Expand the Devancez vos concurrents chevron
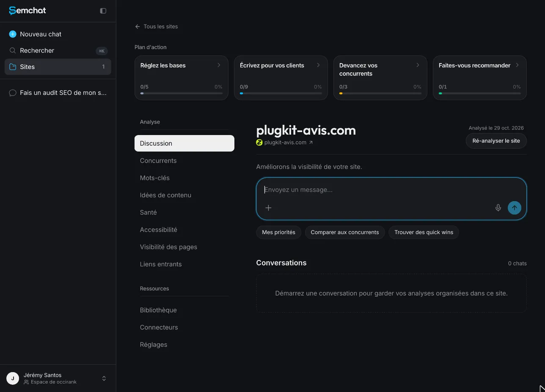Viewport: 545px width, 392px height. pos(418,65)
